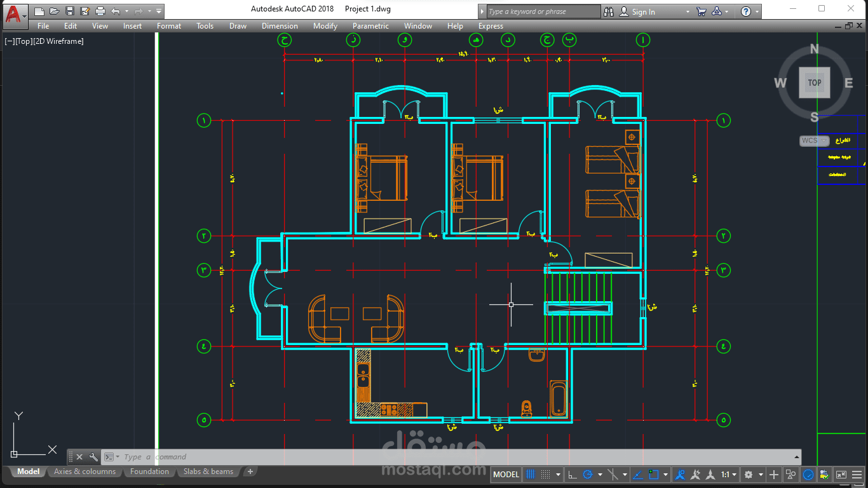Open the WCS coordinate system dropdown
This screenshot has height=488, width=868.
coord(815,140)
